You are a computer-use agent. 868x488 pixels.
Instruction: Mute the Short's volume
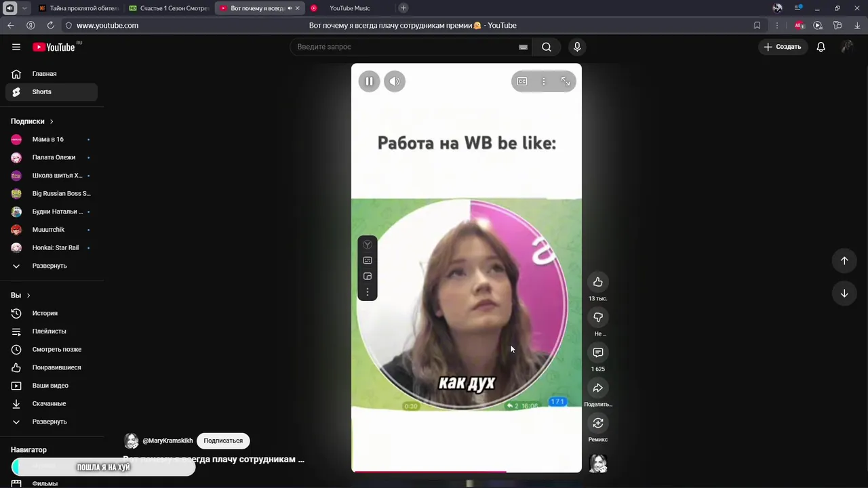(395, 81)
